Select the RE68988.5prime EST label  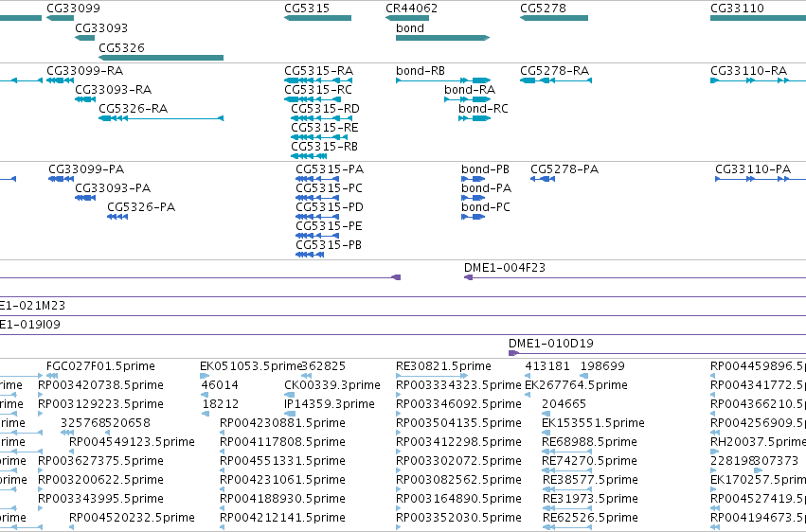pyautogui.click(x=590, y=443)
